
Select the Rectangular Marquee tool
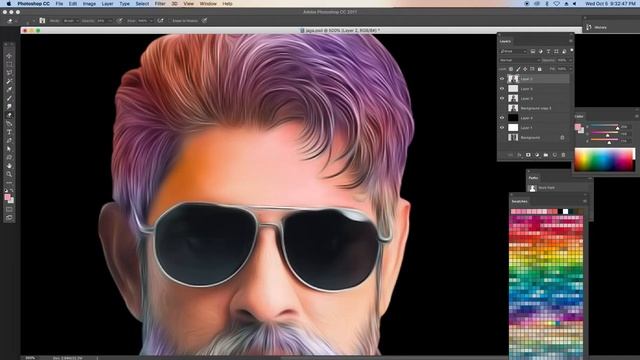[x=9, y=64]
